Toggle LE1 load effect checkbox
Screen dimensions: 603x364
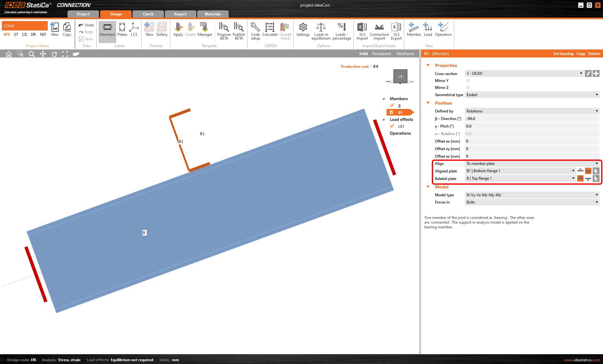[x=392, y=126]
